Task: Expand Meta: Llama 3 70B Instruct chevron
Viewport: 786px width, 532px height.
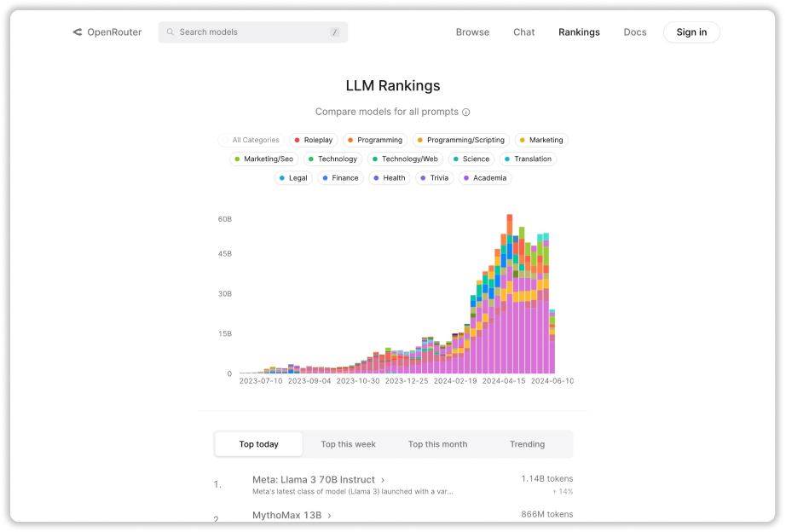Action: pyautogui.click(x=383, y=480)
